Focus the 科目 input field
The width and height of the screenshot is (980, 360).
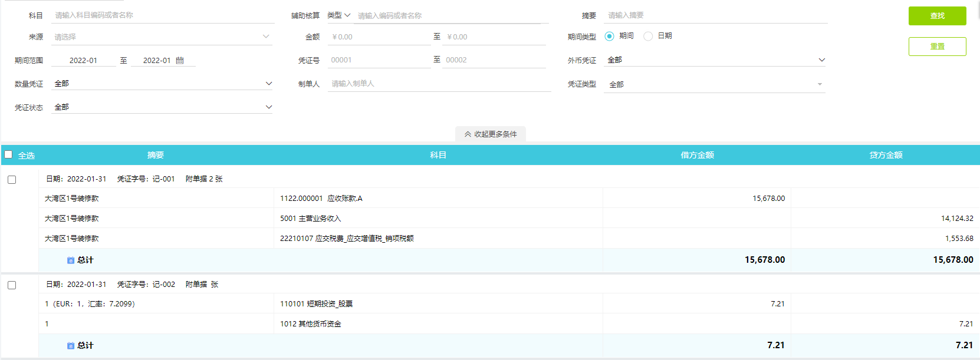click(162, 15)
